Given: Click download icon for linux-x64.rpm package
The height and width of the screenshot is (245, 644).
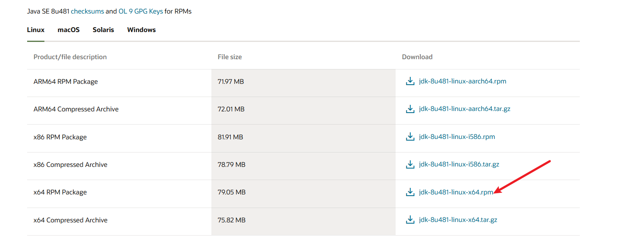Looking at the screenshot, I should [x=410, y=192].
